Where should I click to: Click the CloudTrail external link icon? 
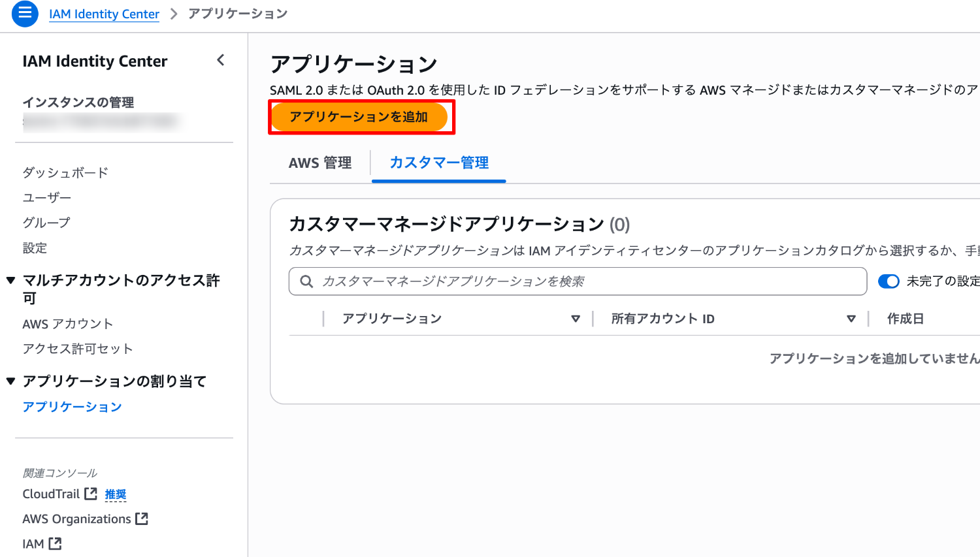coord(91,494)
